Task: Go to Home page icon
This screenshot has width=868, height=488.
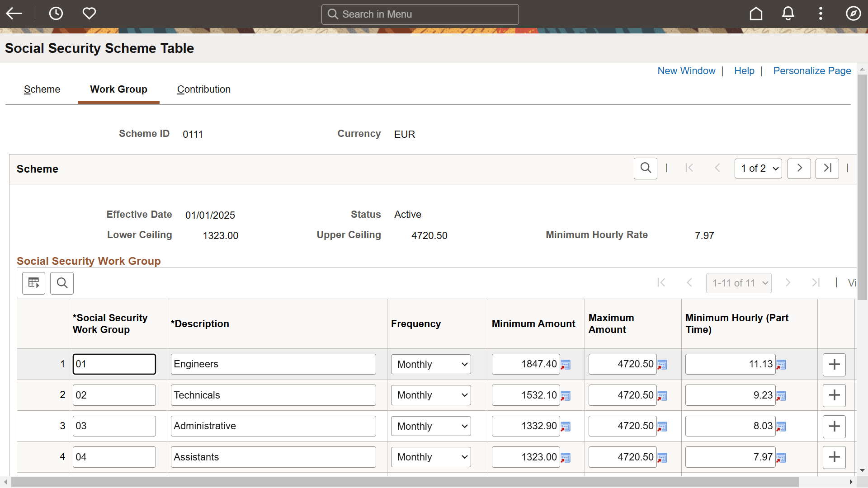Action: 756,14
